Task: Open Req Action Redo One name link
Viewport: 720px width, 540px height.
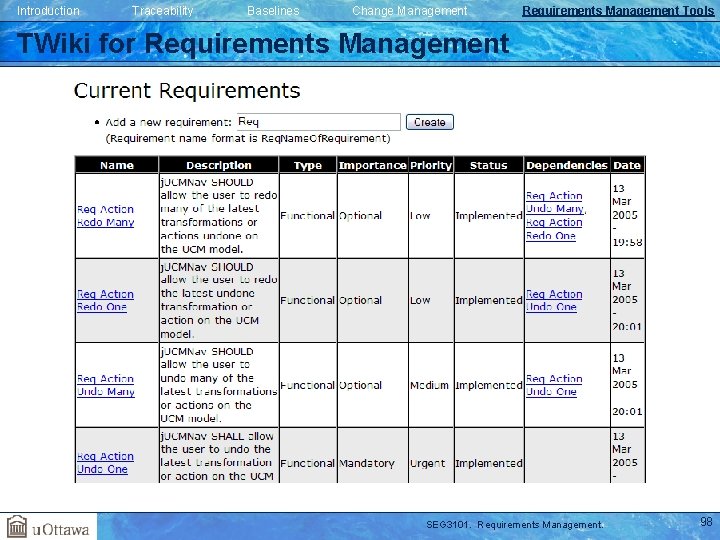Action: click(105, 300)
